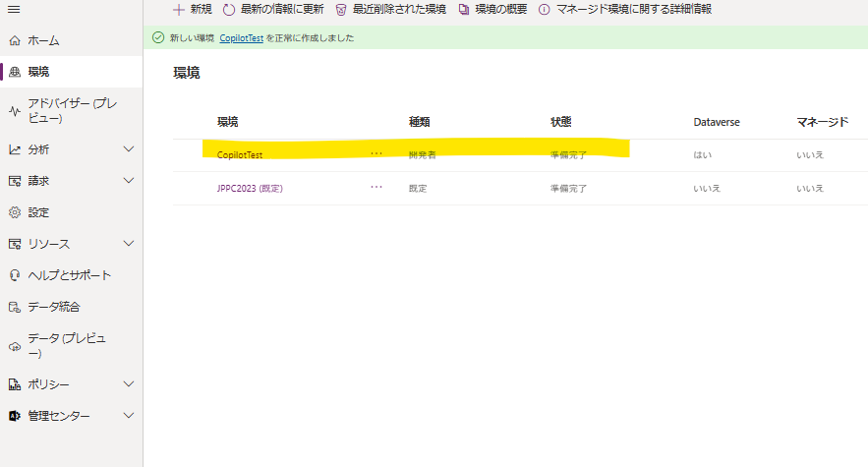Viewport: 868px width, 467px height.
Task: Open アドバイザー (プレビュー) in sidebar
Action: [73, 111]
